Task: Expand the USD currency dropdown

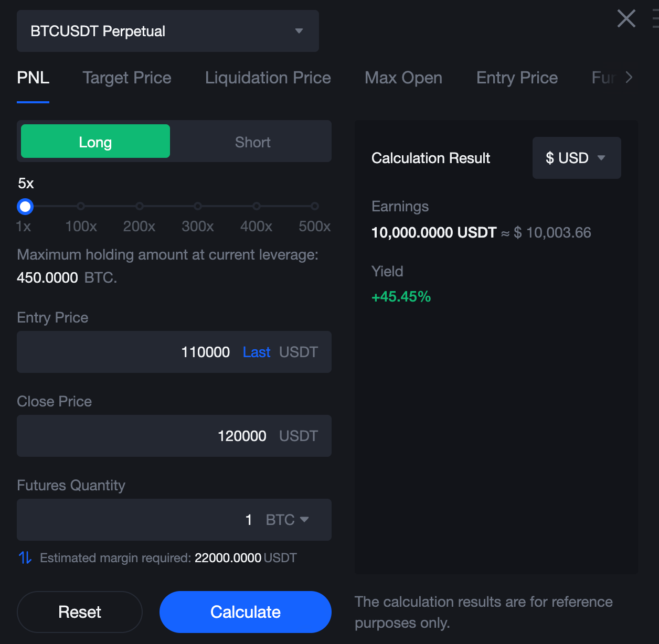Action: tap(576, 158)
